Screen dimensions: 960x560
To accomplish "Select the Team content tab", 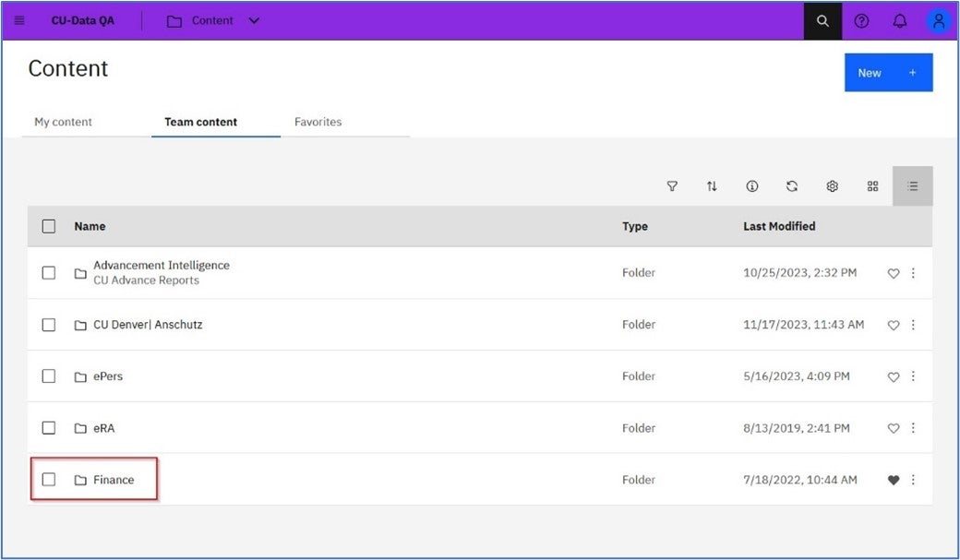I will 201,122.
